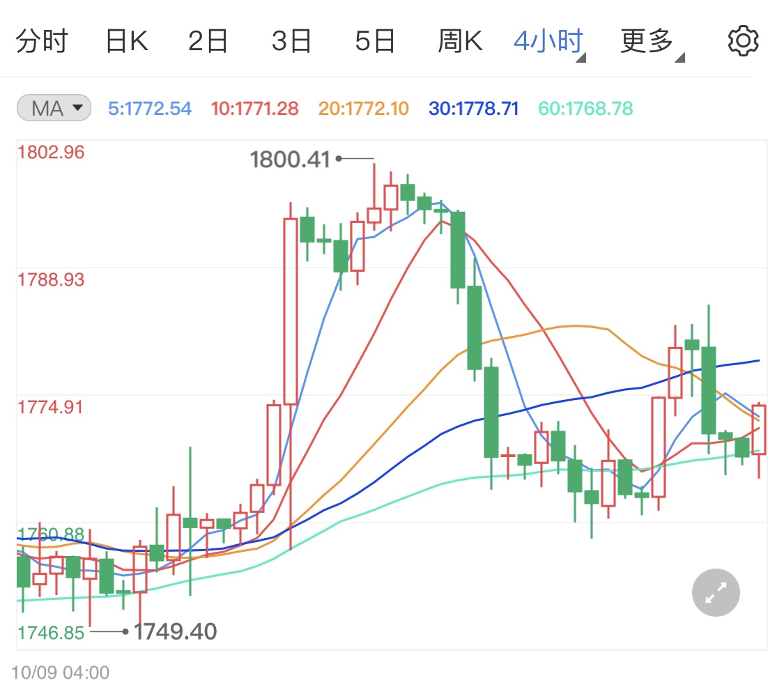Click the 1760.88 axis label
Screen dimensions: 784x694
51,534
